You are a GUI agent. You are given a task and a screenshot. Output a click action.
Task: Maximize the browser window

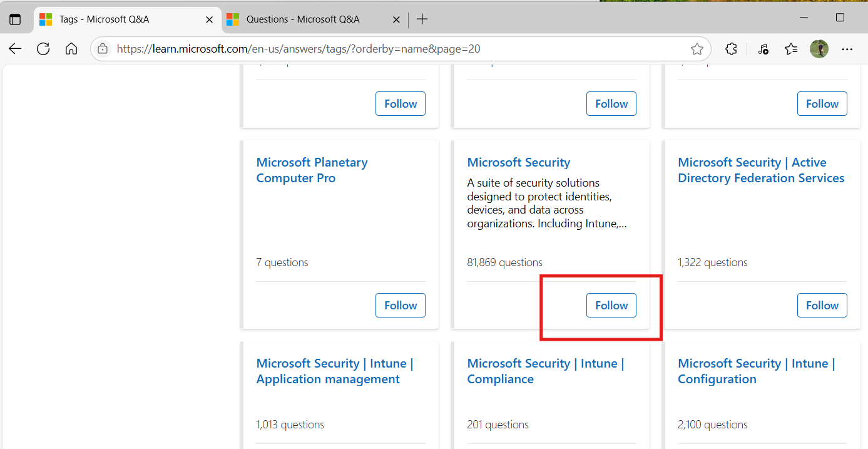pyautogui.click(x=840, y=18)
